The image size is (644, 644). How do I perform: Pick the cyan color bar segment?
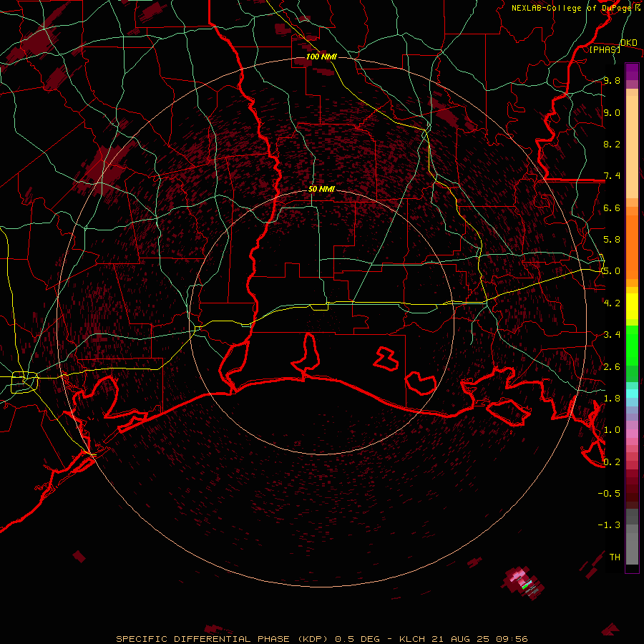[x=632, y=393]
